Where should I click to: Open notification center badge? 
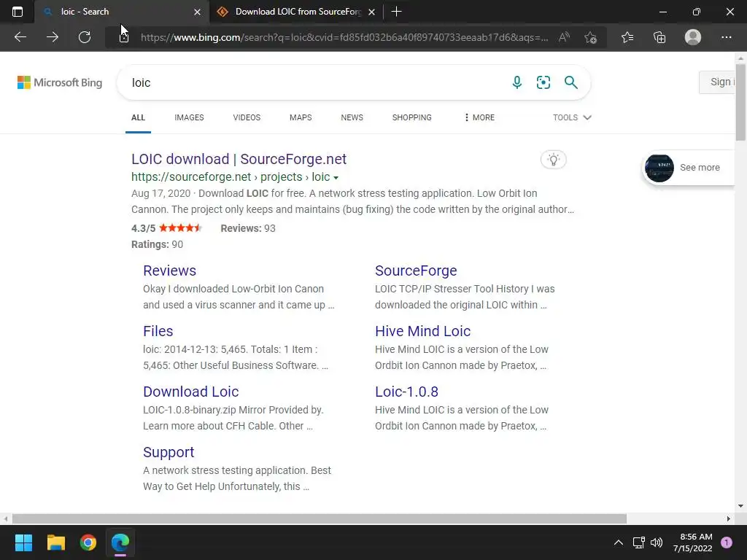click(x=727, y=542)
